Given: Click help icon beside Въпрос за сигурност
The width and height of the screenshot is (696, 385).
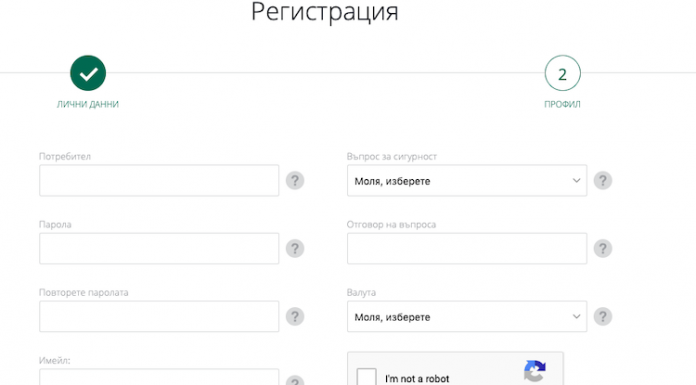Looking at the screenshot, I should [x=603, y=181].
